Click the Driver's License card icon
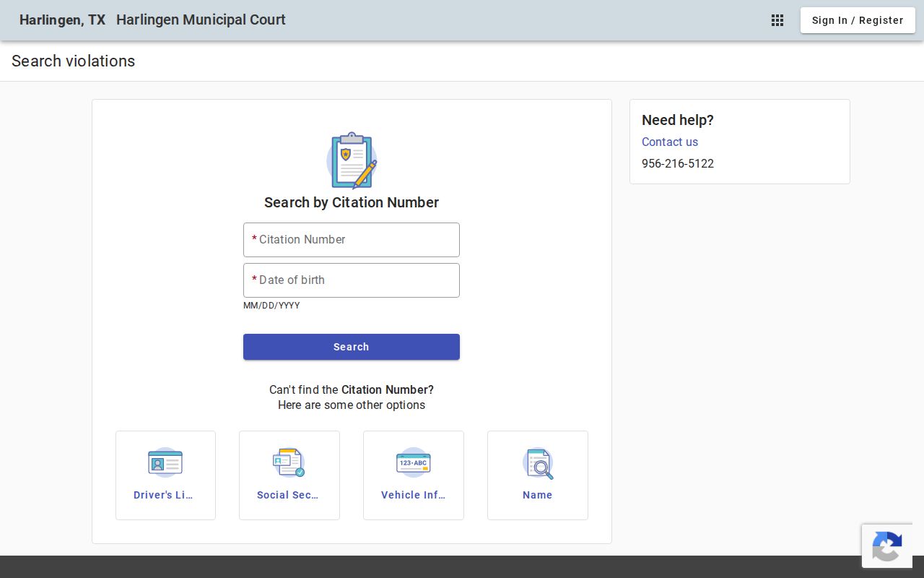Screen dimensions: 924x578 point(165,462)
